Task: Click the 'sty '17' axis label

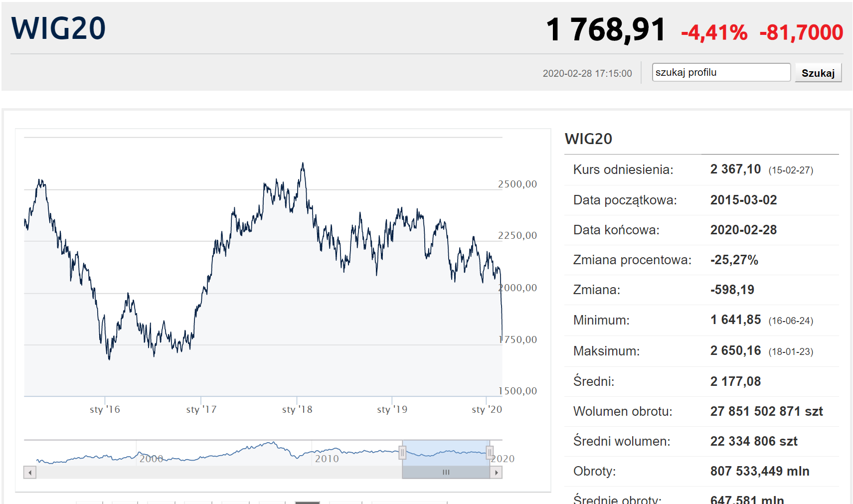Action: click(x=201, y=409)
